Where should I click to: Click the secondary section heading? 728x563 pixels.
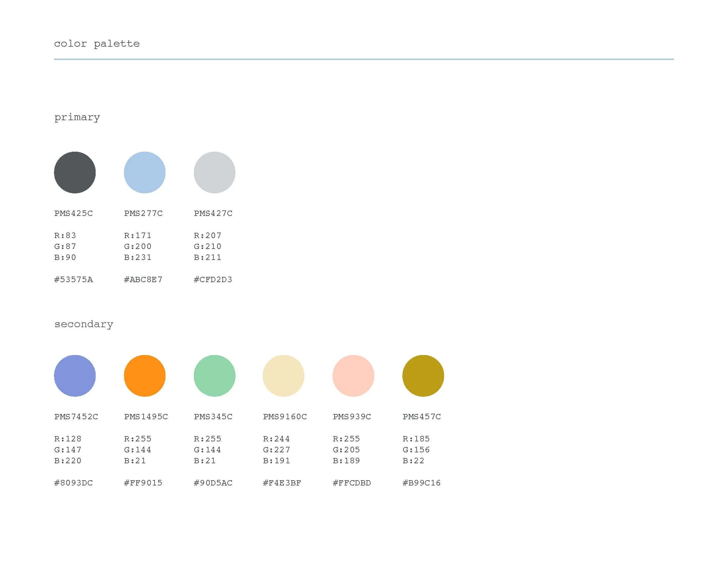coord(84,324)
